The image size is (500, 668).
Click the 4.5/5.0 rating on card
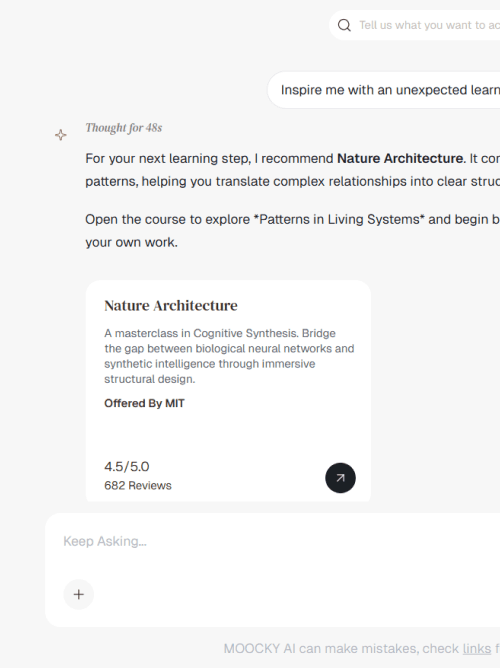click(x=127, y=466)
